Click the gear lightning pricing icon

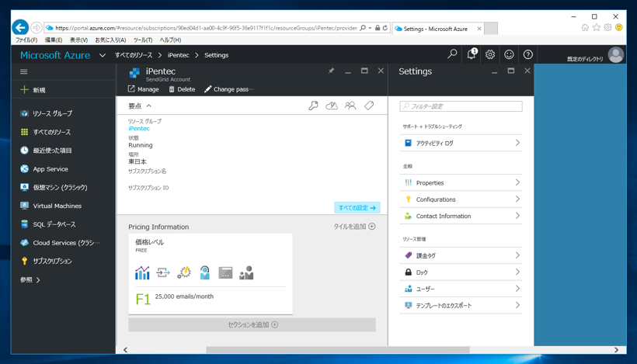(x=184, y=272)
